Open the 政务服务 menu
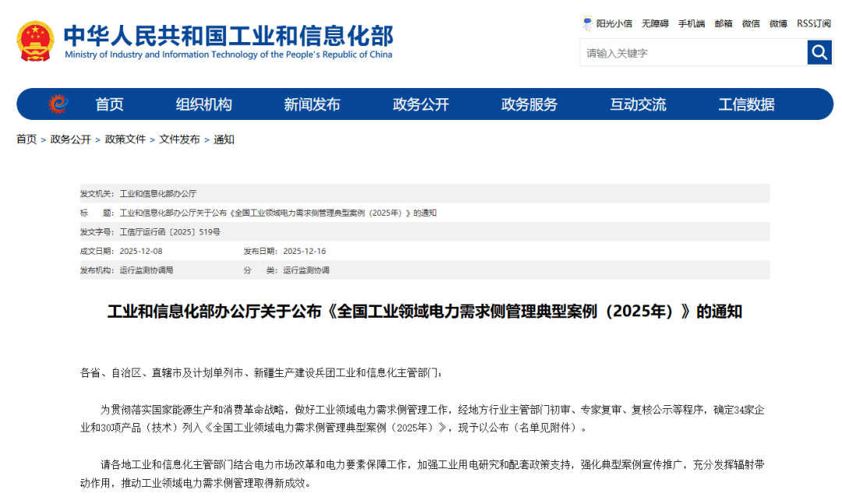 click(529, 104)
